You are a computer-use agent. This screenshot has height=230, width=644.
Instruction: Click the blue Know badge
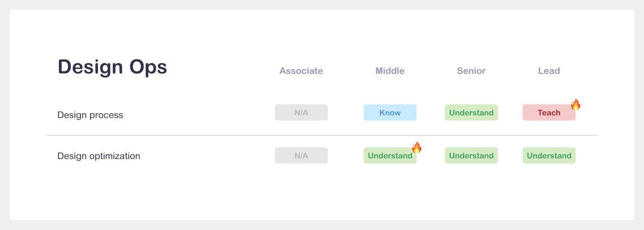(x=390, y=113)
